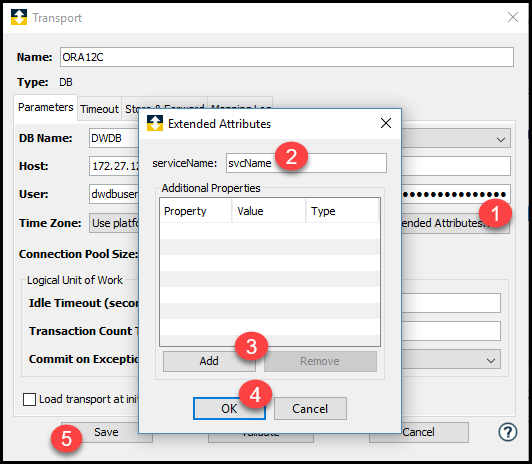Save the transport settings
Screen dimensions: 532x464
[107, 432]
